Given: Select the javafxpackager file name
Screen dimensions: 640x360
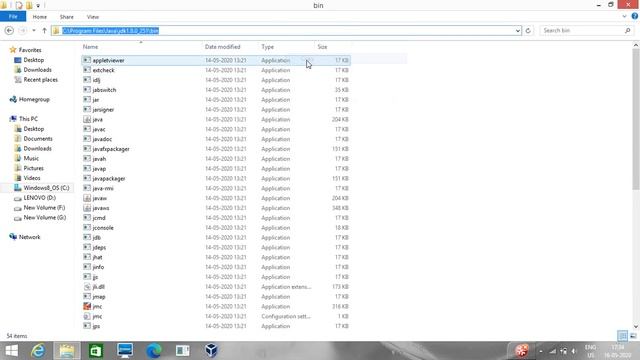Looking at the screenshot, I should 111,149.
